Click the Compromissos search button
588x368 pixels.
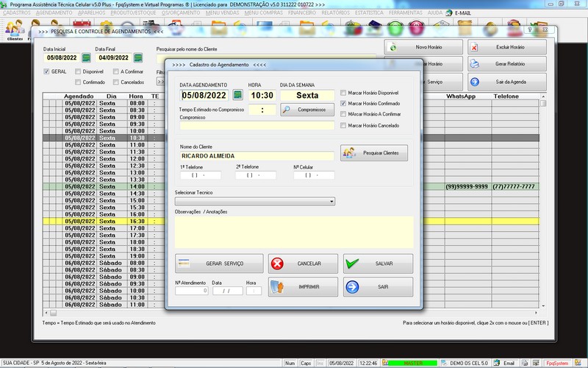tap(307, 110)
